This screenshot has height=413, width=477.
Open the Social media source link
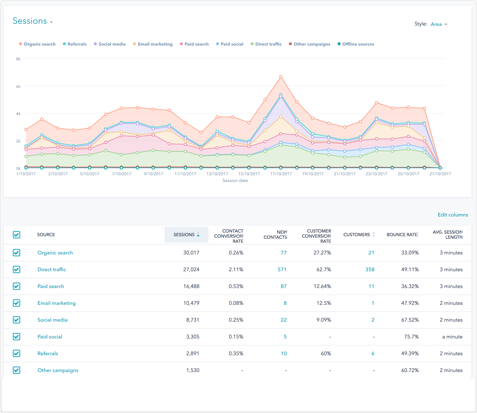point(52,320)
